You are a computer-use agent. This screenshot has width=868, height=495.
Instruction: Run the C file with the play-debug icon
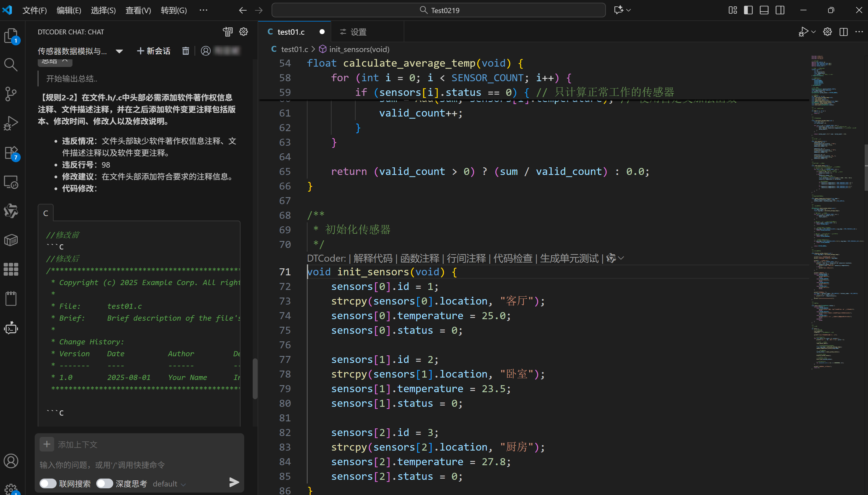pyautogui.click(x=803, y=32)
